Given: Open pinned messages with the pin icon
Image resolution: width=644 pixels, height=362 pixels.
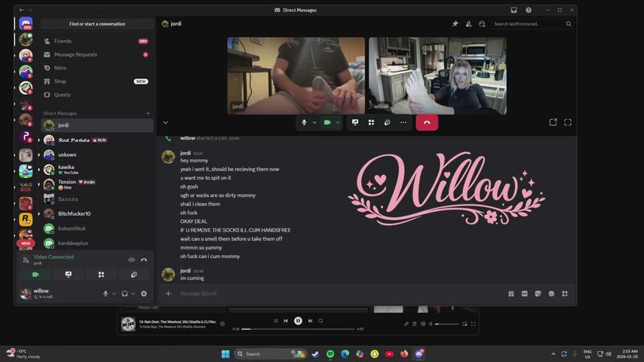Looking at the screenshot, I should tap(455, 24).
